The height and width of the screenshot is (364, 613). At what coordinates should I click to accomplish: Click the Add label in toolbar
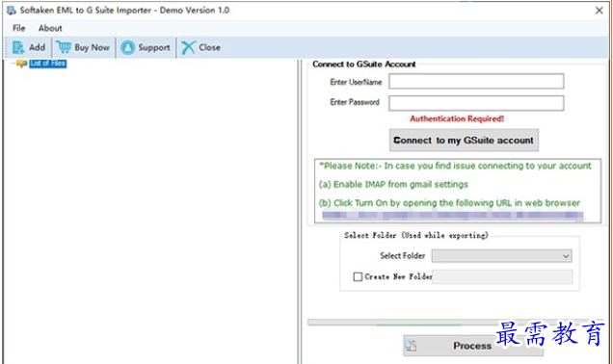[x=38, y=47]
